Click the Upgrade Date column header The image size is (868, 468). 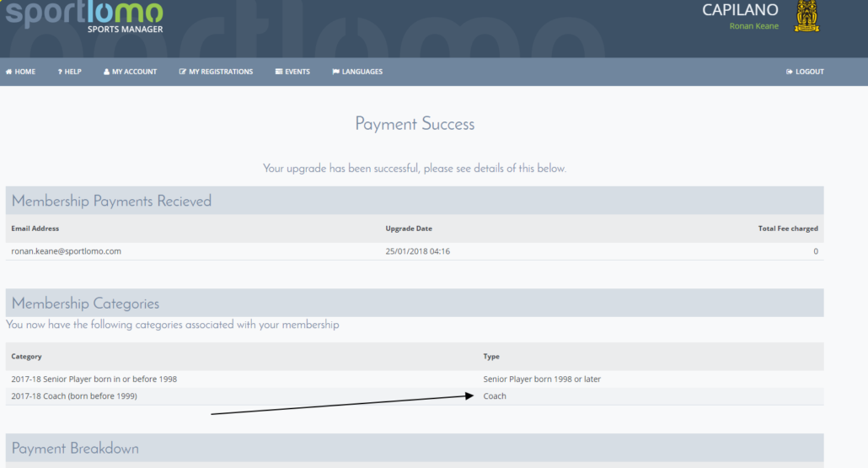click(x=409, y=229)
